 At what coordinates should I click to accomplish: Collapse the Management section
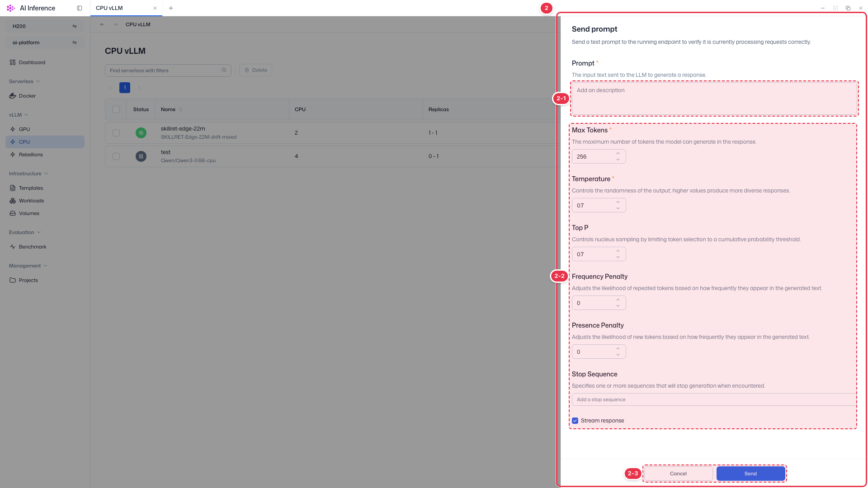pyautogui.click(x=28, y=266)
